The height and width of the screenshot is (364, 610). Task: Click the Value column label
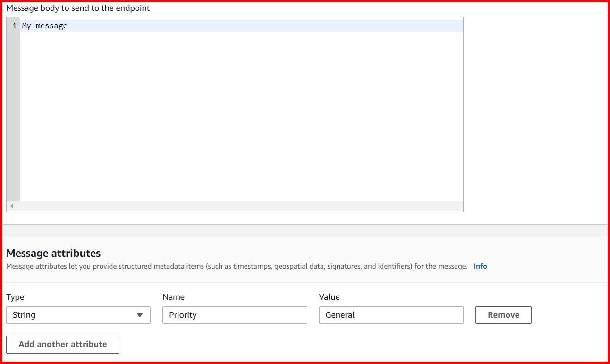329,297
